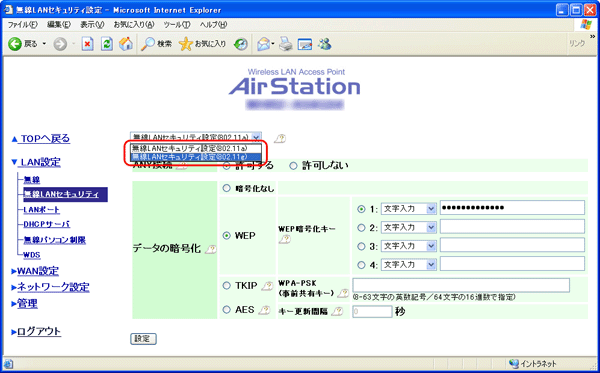Click the help icon beside WPA-PSK 事前共有キー
Image resolution: width=600 pixels, height=373 pixels.
pyautogui.click(x=343, y=293)
